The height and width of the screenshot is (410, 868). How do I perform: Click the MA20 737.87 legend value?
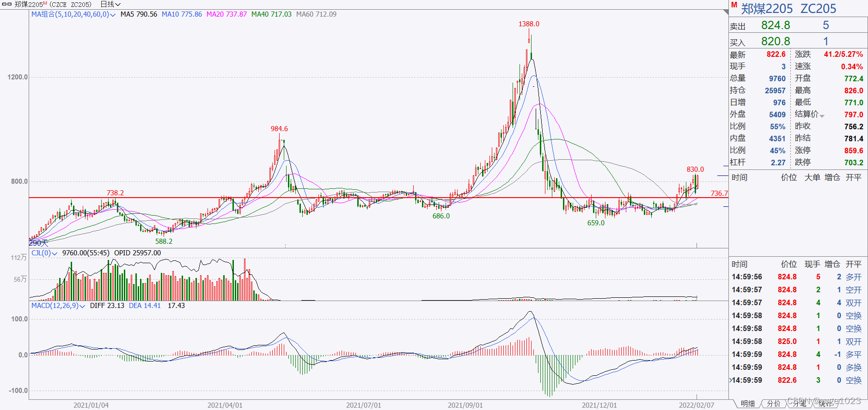coord(226,14)
